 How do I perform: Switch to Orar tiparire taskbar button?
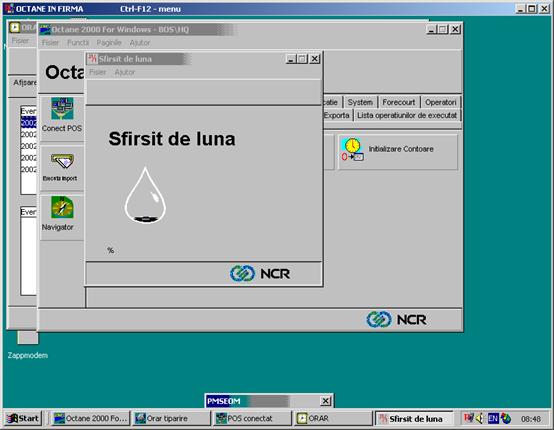coord(172,418)
